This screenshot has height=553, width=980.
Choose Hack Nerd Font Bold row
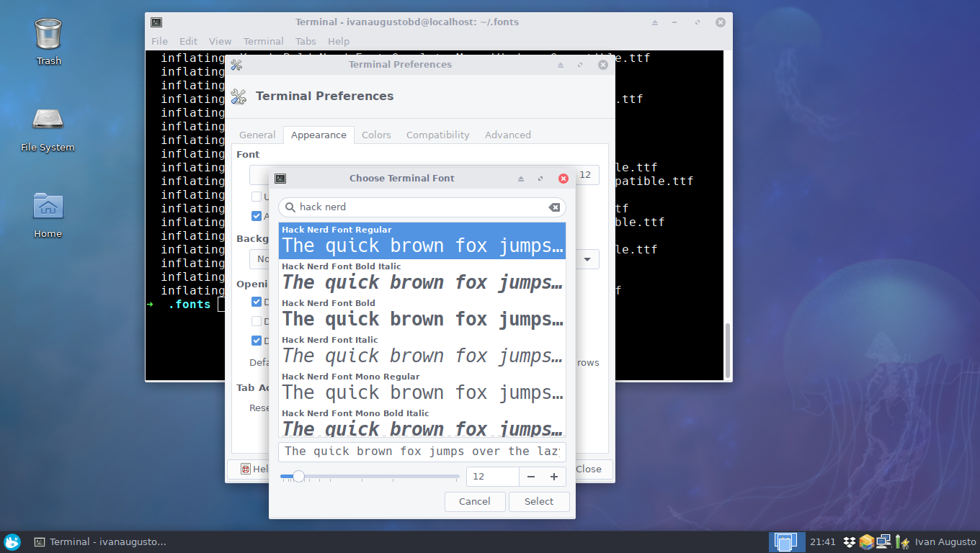tap(422, 315)
